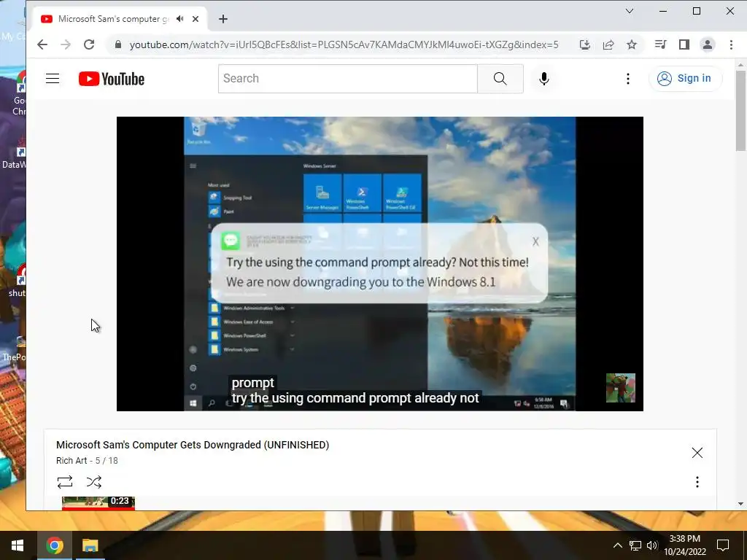Reload the page in Chrome
Viewport: 747px width, 560px height.
(x=89, y=44)
